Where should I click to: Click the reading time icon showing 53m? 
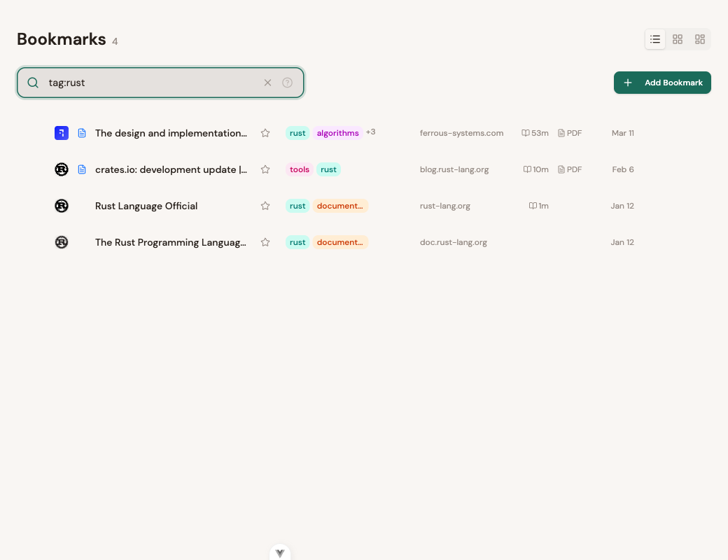coord(527,133)
